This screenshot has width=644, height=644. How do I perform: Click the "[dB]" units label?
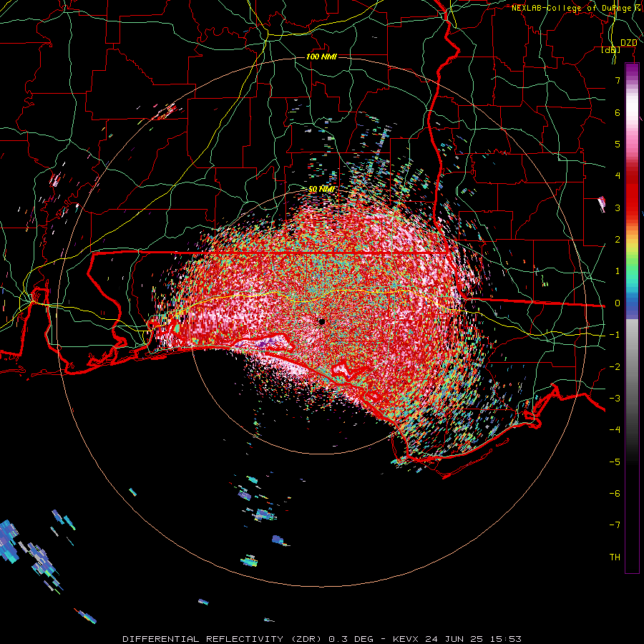coord(611,49)
